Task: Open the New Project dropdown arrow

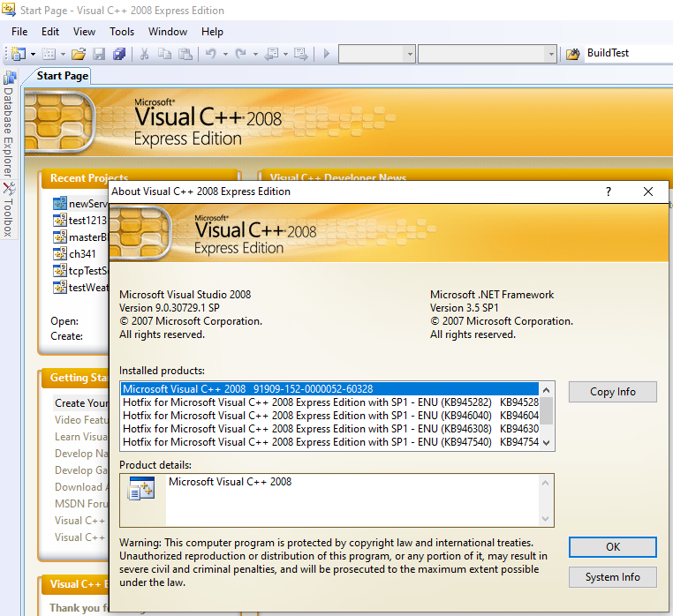Action: [x=33, y=54]
